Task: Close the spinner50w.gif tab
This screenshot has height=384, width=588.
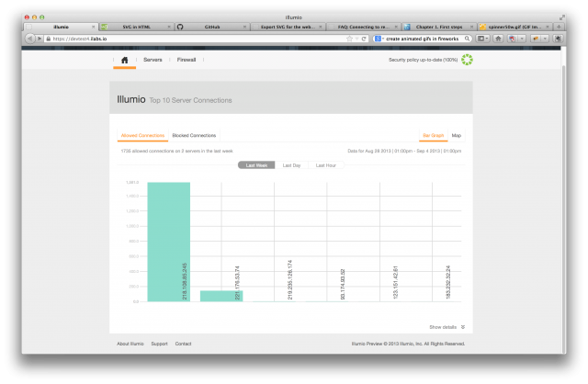Action: coord(548,27)
